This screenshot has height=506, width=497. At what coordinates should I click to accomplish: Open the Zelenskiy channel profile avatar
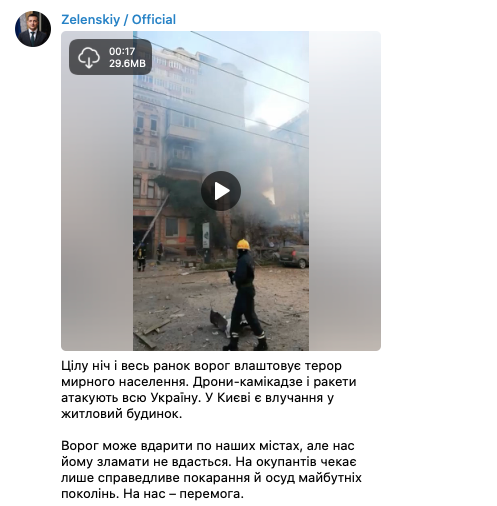pyautogui.click(x=33, y=29)
